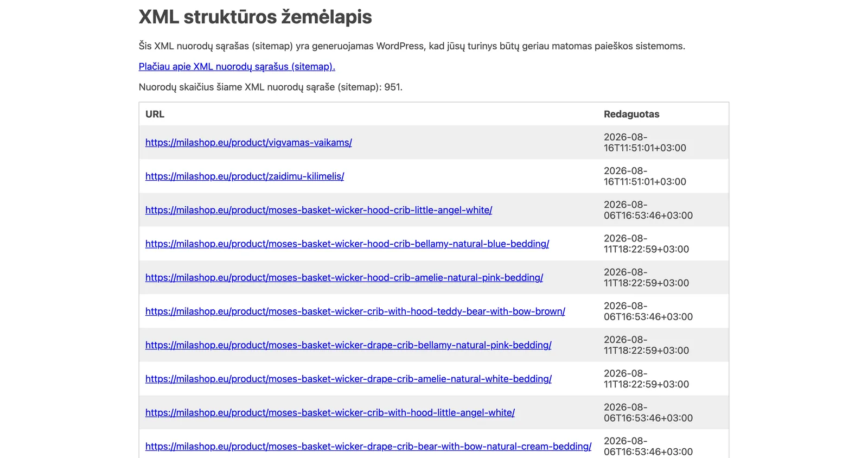Open the vigvamas-vaikams product URL
This screenshot has width=868, height=458.
pos(248,143)
